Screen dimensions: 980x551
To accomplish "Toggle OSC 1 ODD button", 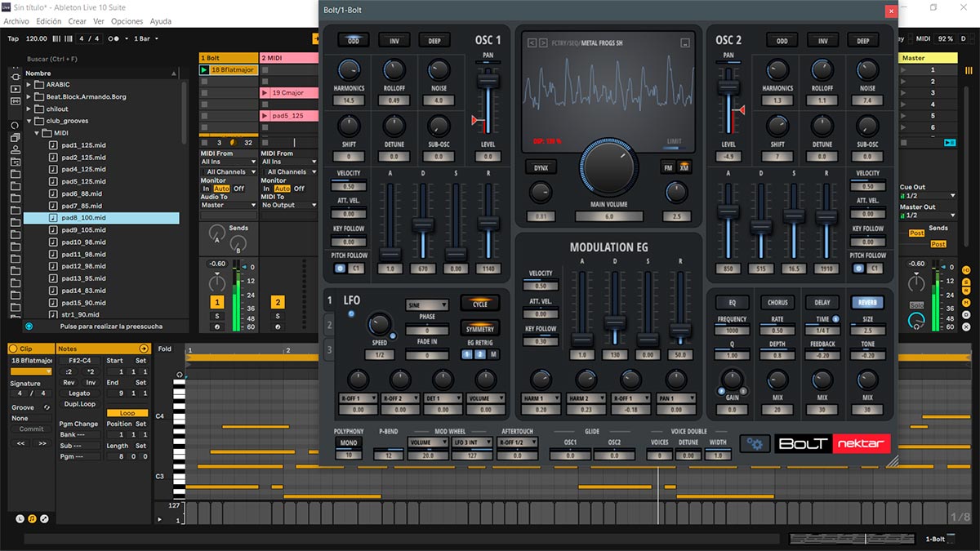I will [354, 40].
